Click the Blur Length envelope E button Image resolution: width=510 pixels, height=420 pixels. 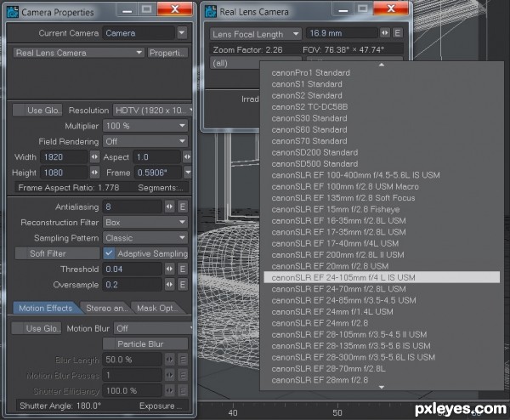tap(183, 360)
